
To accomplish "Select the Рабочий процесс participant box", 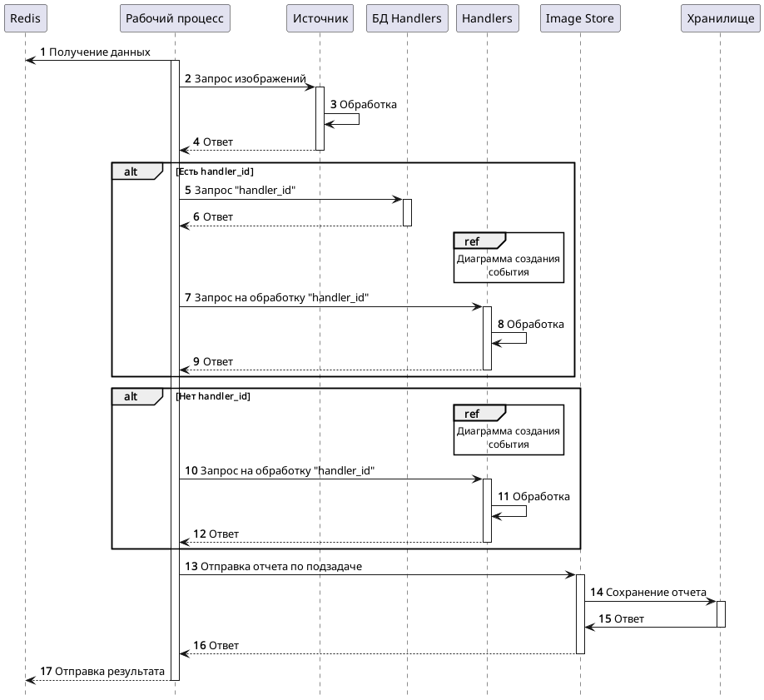I will (x=175, y=17).
